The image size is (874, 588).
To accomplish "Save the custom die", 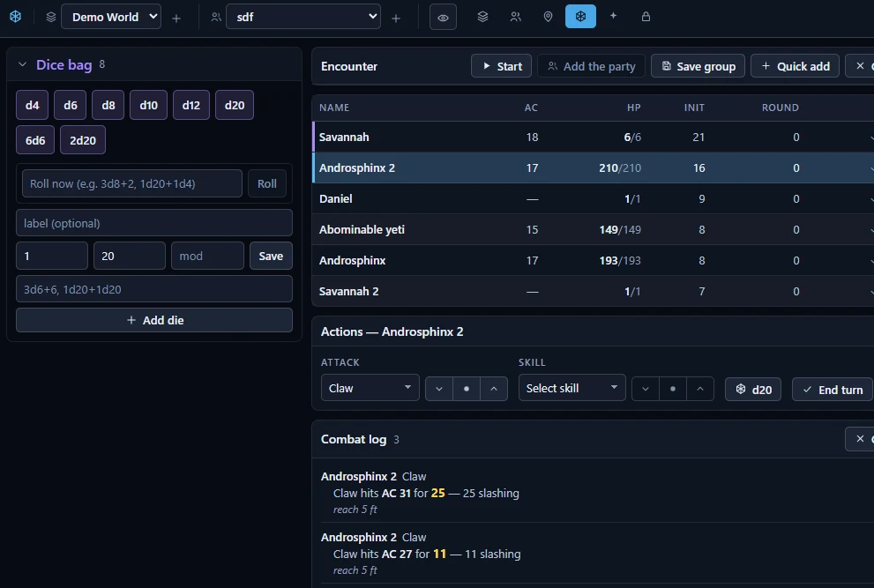I will (x=271, y=256).
